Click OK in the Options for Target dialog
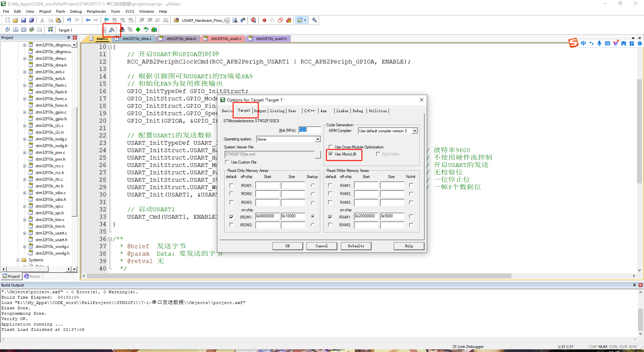Screen dimensions: 644x352 click(287, 246)
